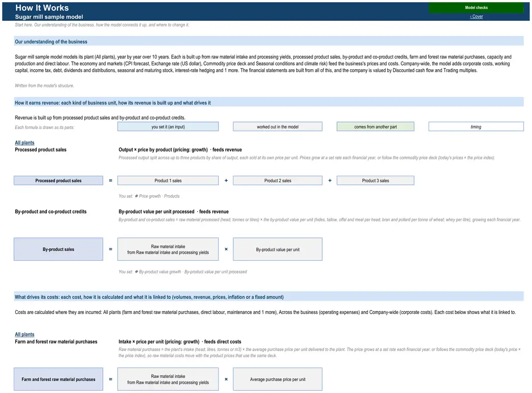Select the Product 2 sales box
The image size is (532, 393).
tap(278, 181)
